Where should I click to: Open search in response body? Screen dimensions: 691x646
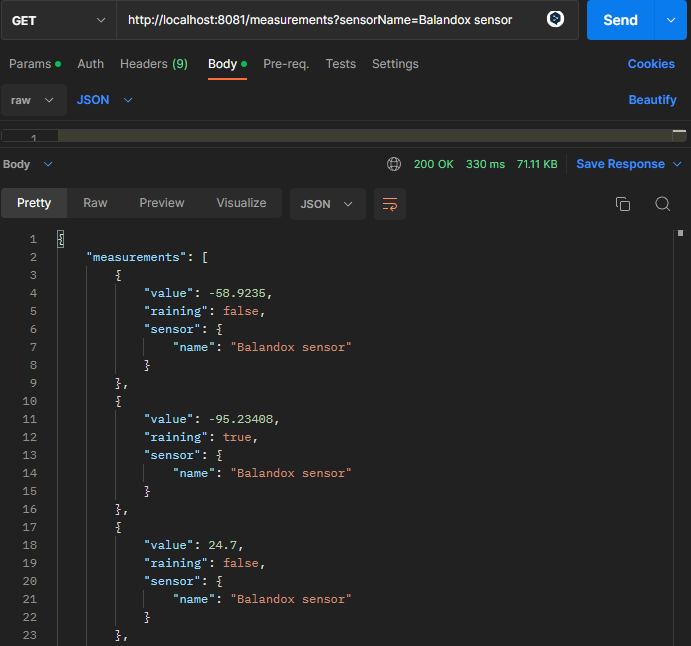pos(662,204)
